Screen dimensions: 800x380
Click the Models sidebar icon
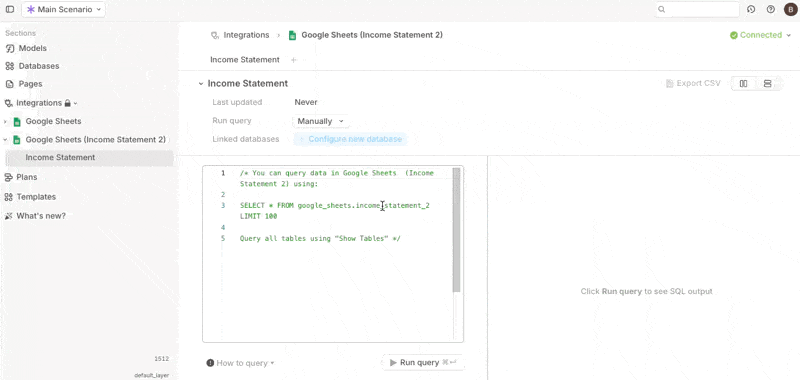[x=9, y=48]
